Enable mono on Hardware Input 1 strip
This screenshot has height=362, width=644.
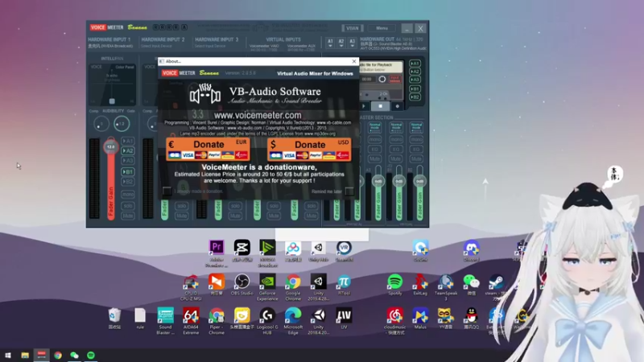click(x=128, y=194)
